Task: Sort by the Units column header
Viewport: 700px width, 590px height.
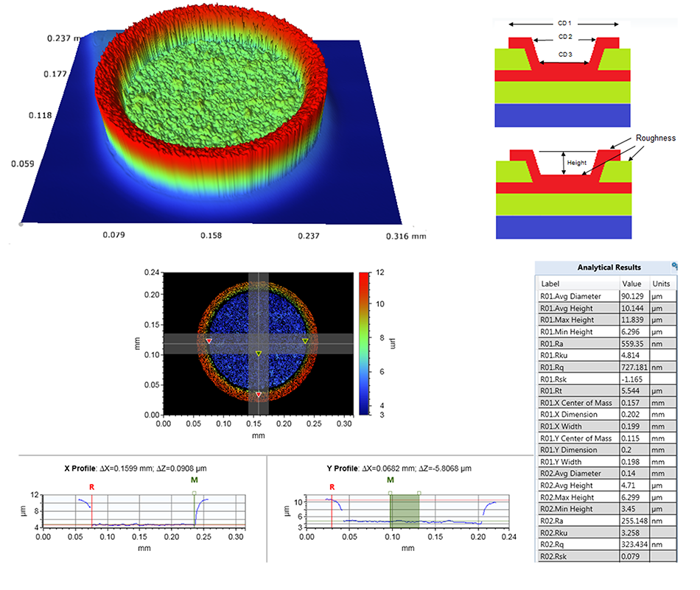Action: [661, 284]
